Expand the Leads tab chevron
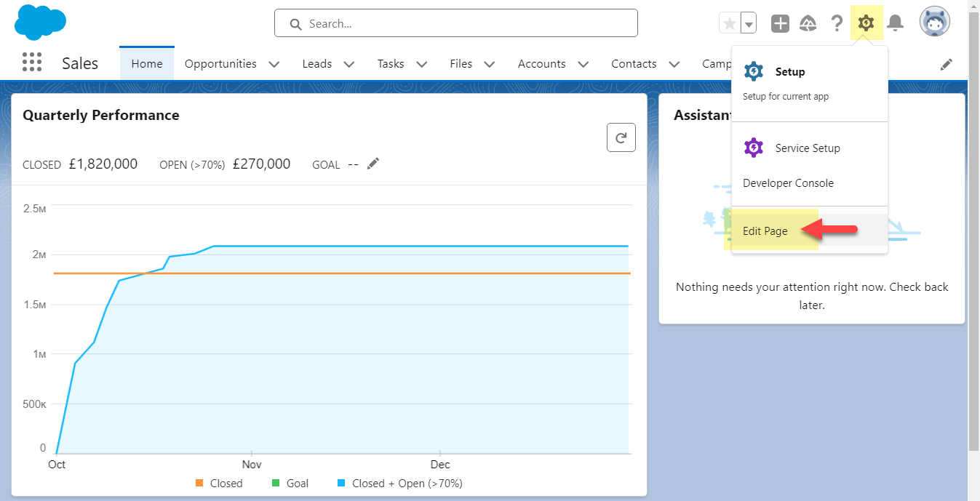 click(348, 64)
